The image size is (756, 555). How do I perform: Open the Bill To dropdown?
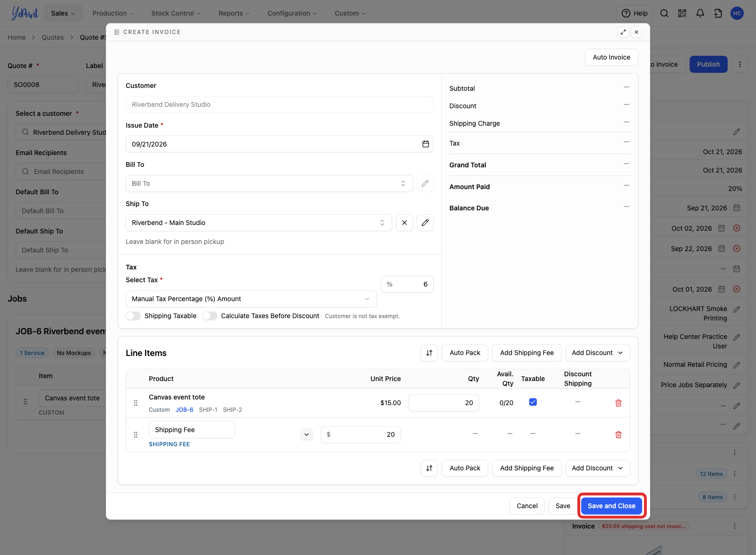[x=269, y=183]
